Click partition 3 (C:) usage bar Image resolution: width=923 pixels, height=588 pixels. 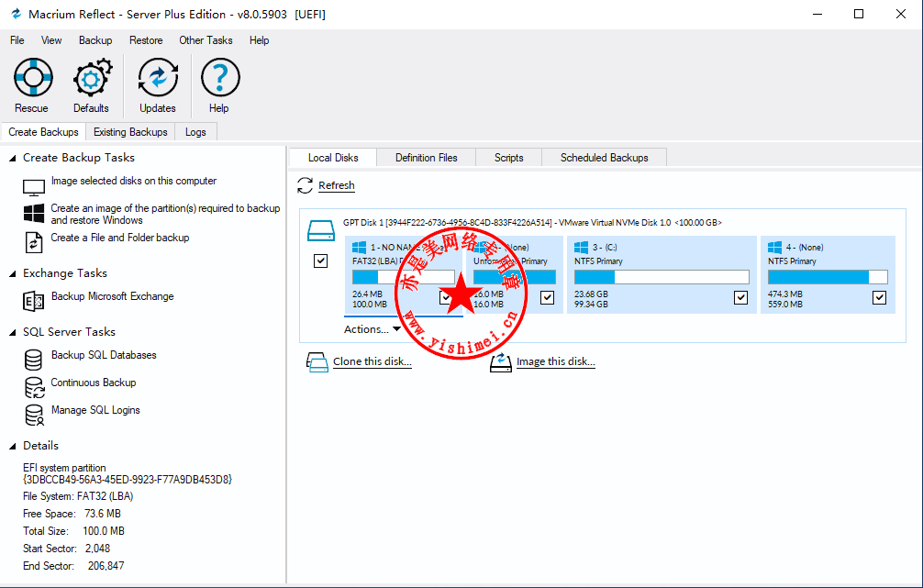[x=662, y=277]
